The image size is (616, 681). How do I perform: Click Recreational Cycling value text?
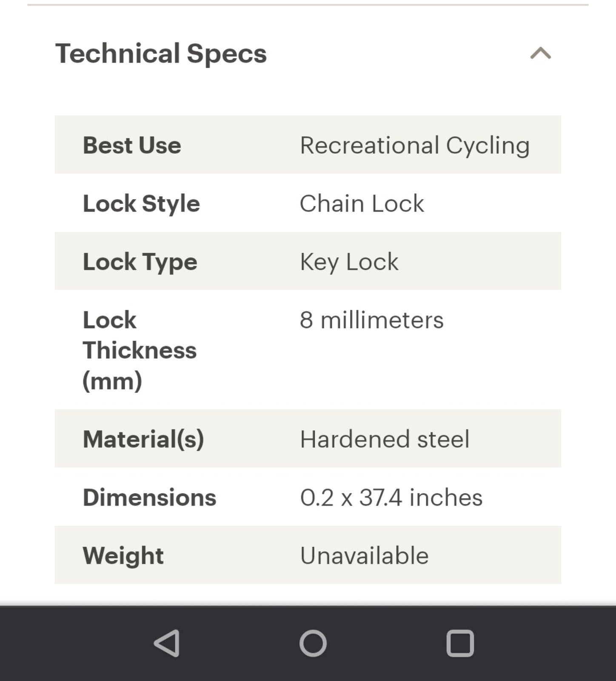coord(415,146)
